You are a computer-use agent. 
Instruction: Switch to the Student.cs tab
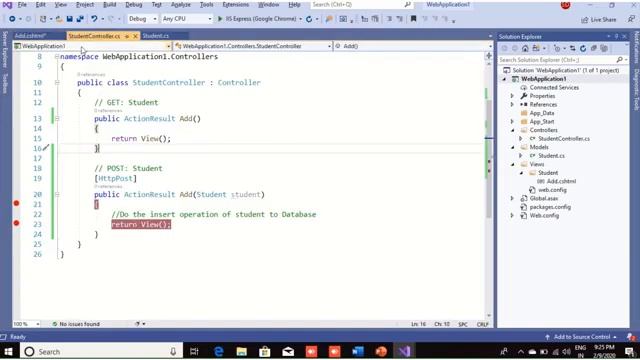pyautogui.click(x=156, y=36)
